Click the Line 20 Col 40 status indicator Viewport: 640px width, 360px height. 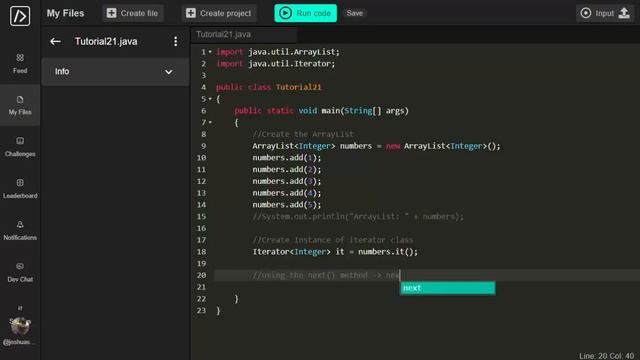606,356
